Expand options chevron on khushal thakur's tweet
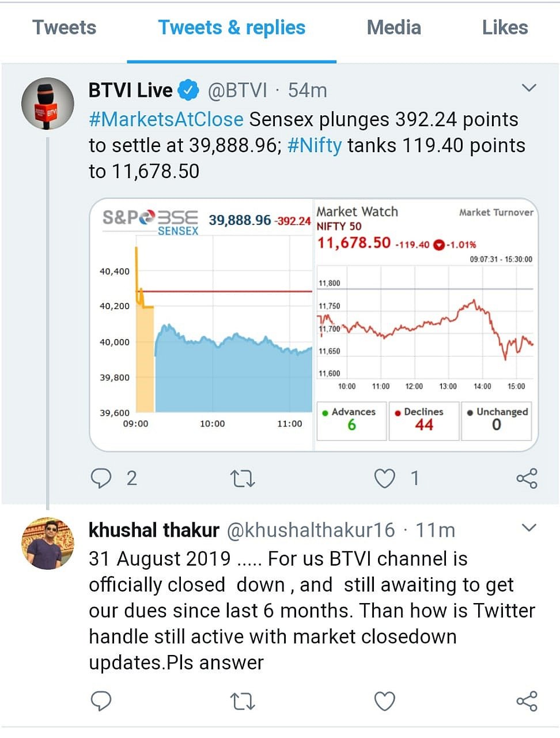This screenshot has width=560, height=738. (528, 528)
